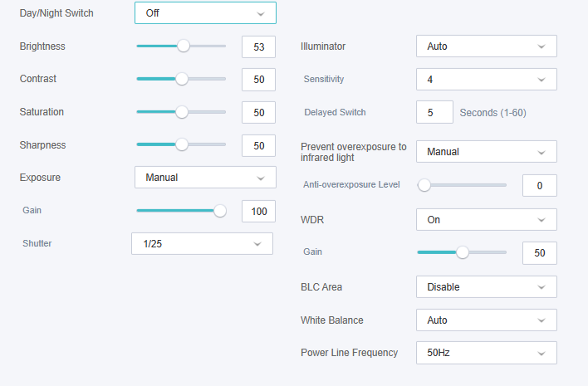The image size is (588, 386).
Task: Click the exposure Gain slider handle
Action: pos(220,211)
